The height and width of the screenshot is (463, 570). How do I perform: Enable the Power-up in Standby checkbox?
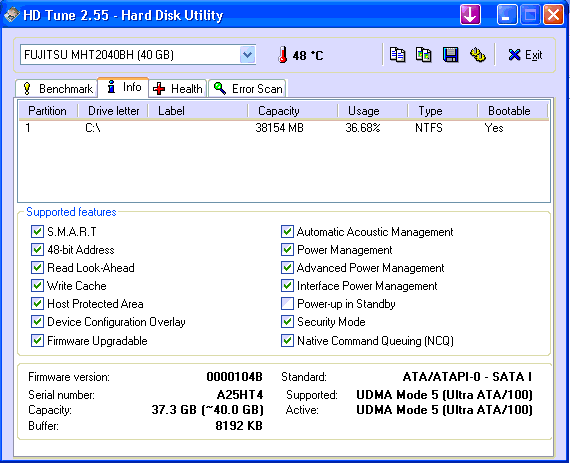coord(287,303)
